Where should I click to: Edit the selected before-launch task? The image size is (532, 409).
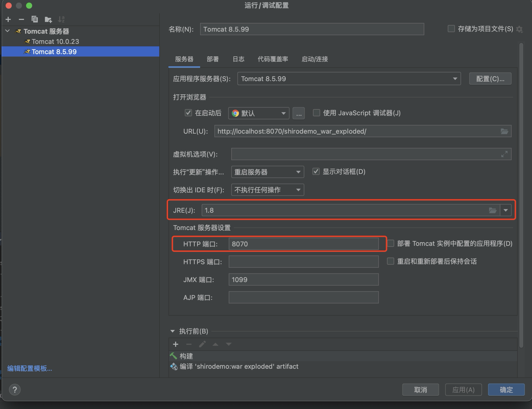(x=202, y=344)
